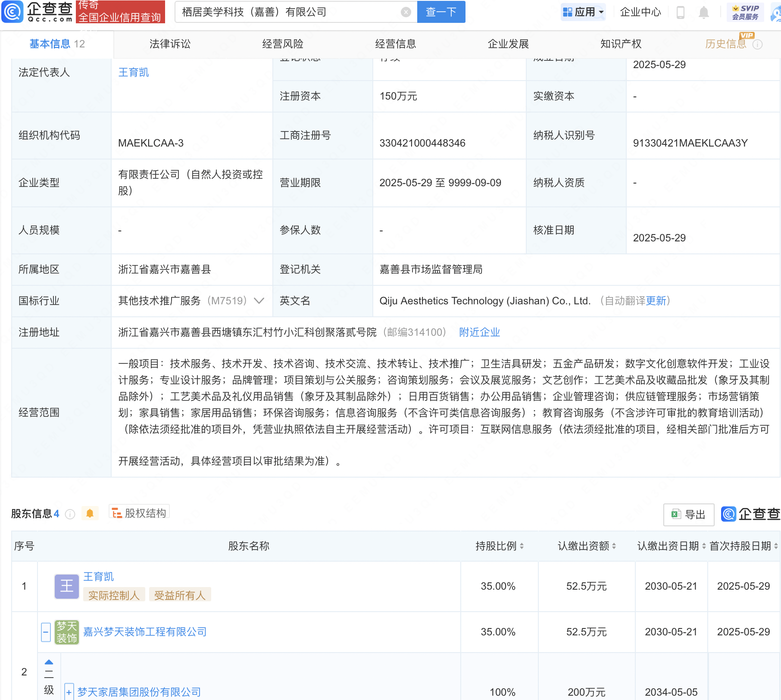Screen dimensions: 781x700
Task: Click the 查一下 search button
Action: point(441,12)
